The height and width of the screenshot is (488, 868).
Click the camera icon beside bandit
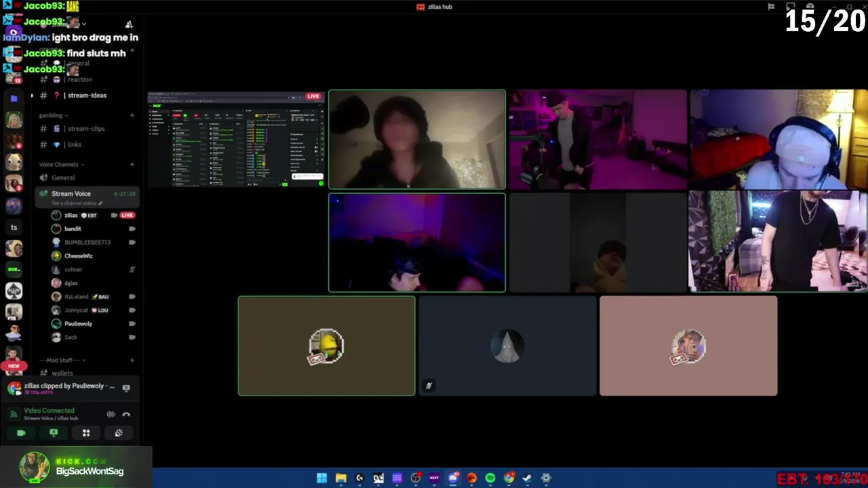pyautogui.click(x=132, y=228)
